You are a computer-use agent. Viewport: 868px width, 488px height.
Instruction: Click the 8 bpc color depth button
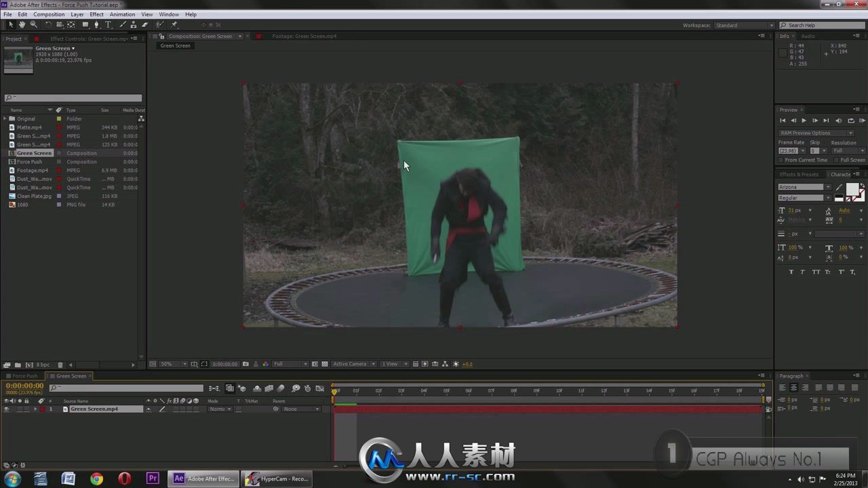(43, 365)
